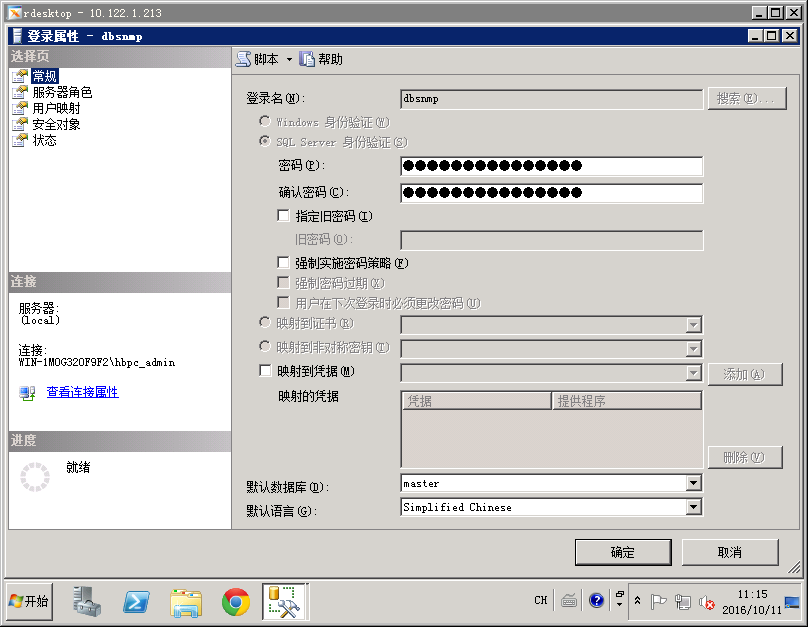Click 取消 to cancel
Viewport: 808px width, 627px height.
730,552
